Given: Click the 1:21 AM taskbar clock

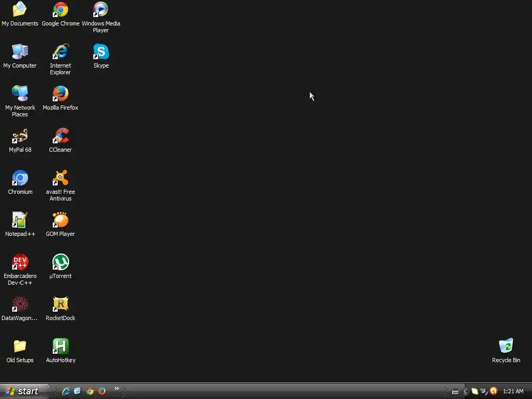Looking at the screenshot, I should 513,392.
